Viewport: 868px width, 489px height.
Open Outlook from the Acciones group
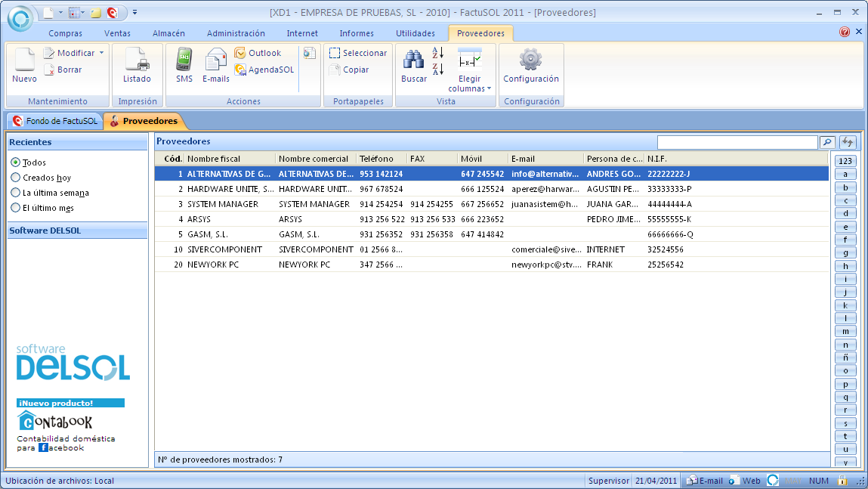pyautogui.click(x=258, y=53)
